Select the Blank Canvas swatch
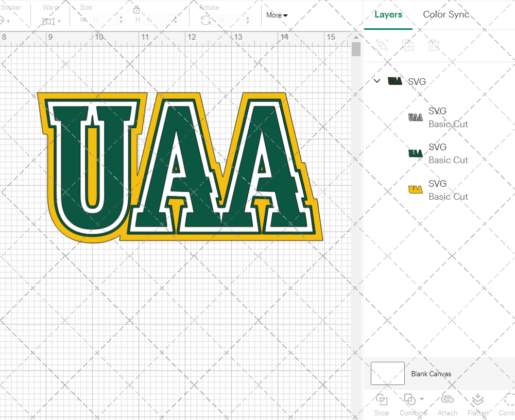The image size is (515, 420). 388,373
